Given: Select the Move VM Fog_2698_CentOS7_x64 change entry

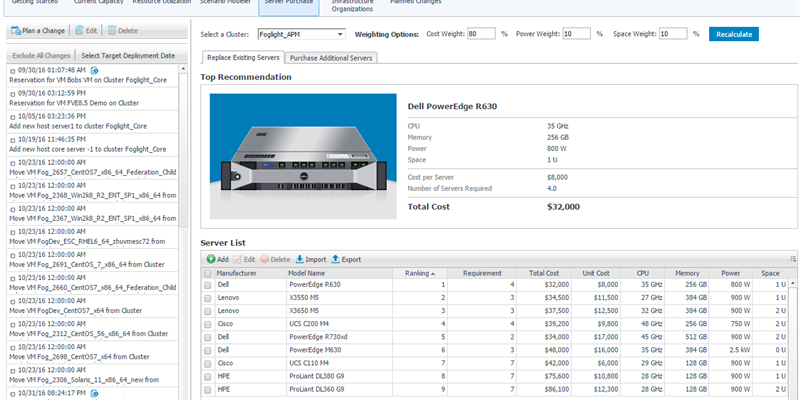Looking at the screenshot, I should (x=93, y=352).
